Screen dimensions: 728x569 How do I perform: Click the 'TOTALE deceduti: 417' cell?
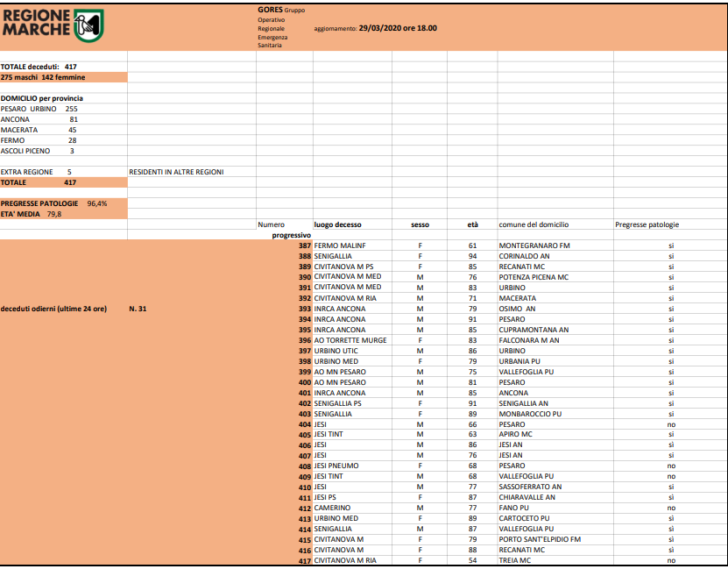point(39,67)
